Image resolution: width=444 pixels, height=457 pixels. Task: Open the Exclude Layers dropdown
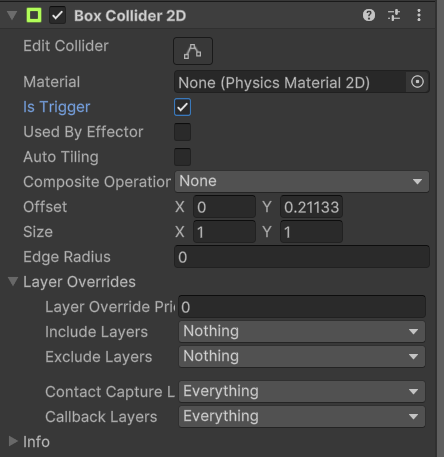(302, 357)
